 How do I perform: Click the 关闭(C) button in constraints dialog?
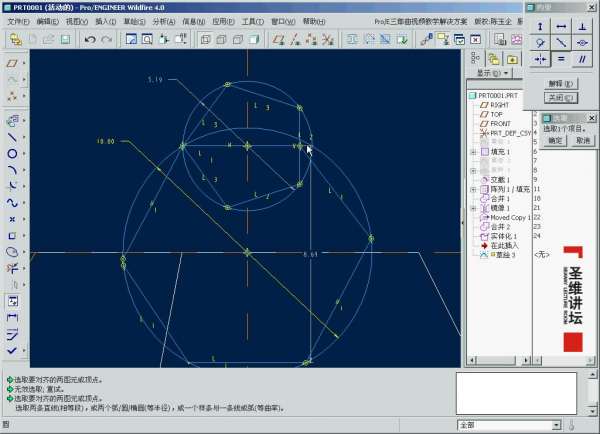click(561, 98)
